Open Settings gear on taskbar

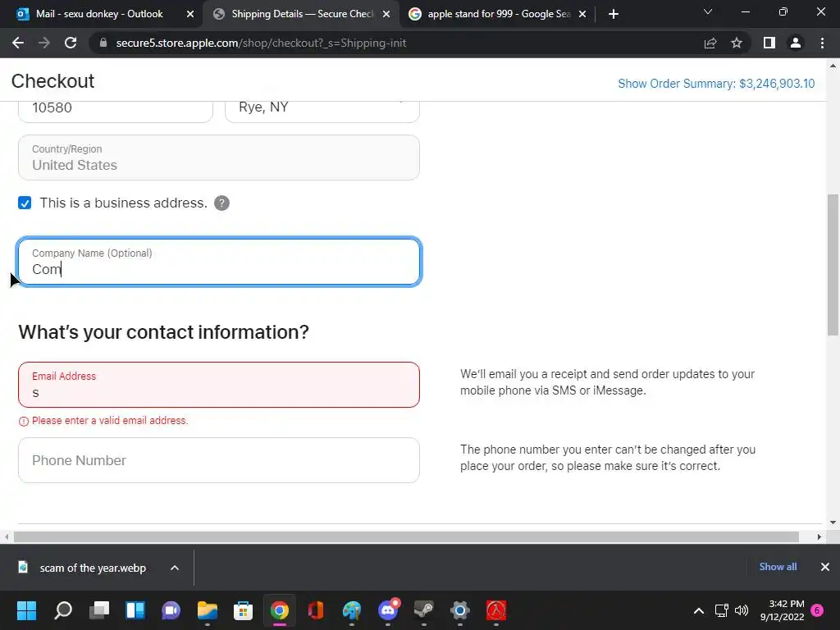click(x=460, y=610)
